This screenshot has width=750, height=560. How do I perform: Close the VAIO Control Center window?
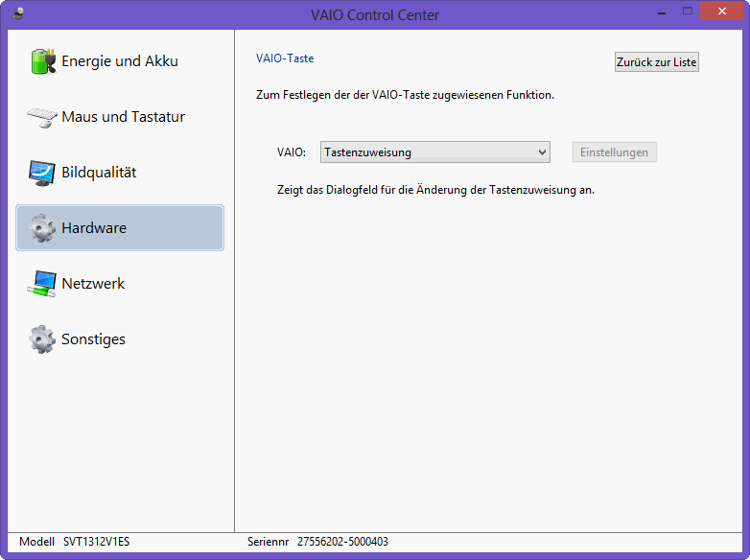pyautogui.click(x=719, y=12)
